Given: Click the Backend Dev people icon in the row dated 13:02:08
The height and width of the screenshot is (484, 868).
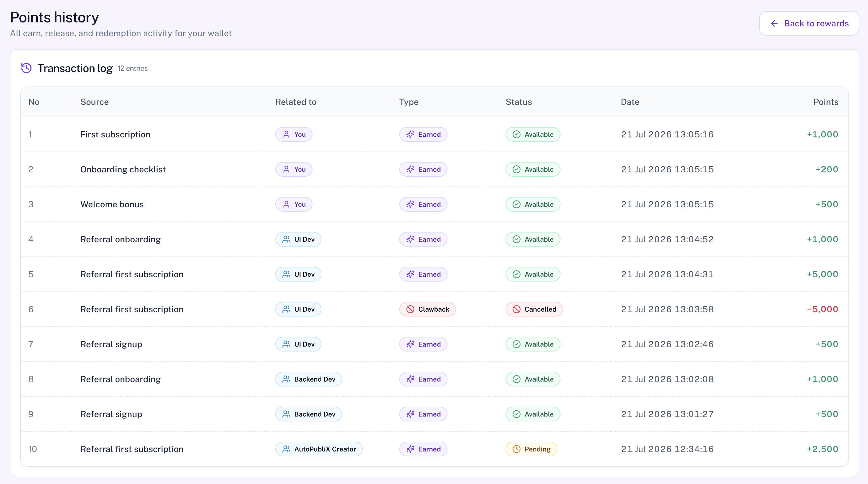Looking at the screenshot, I should click(286, 379).
